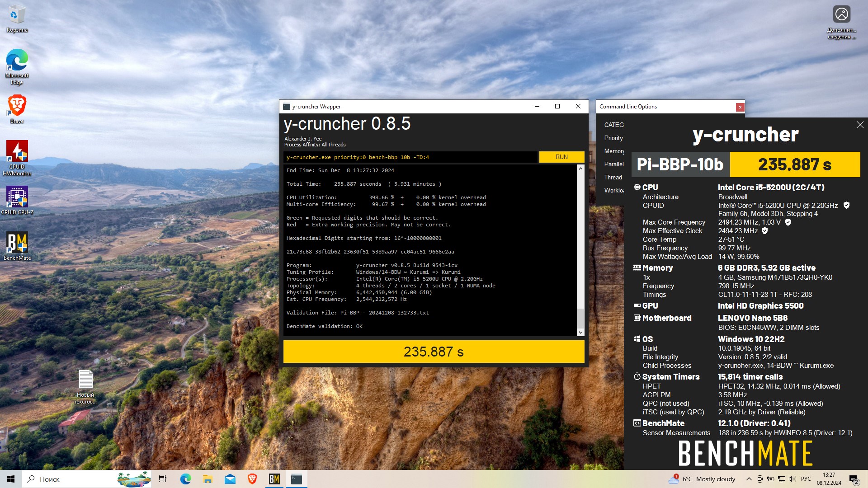Click the console scrollbar down arrow

click(x=580, y=333)
